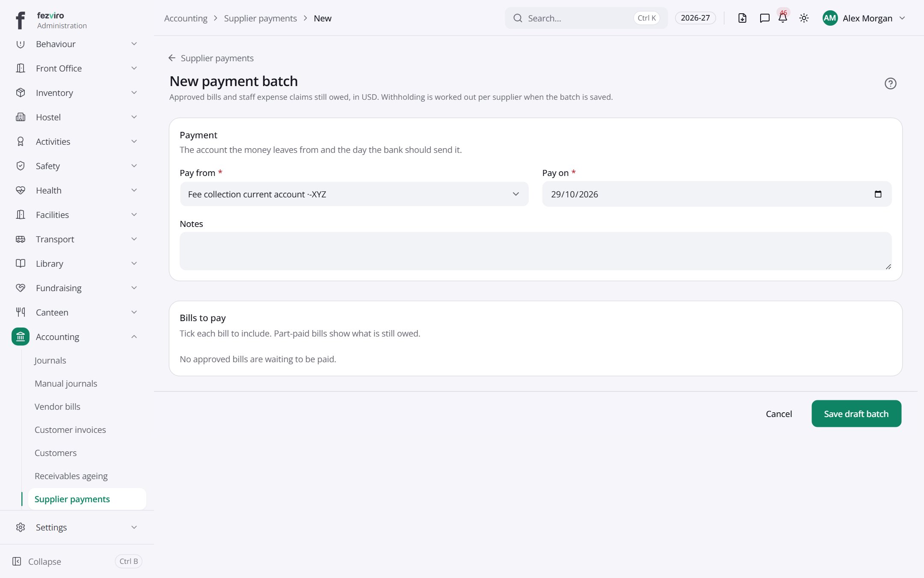This screenshot has width=924, height=578.
Task: Click the fezviro logo icon
Action: 20,20
